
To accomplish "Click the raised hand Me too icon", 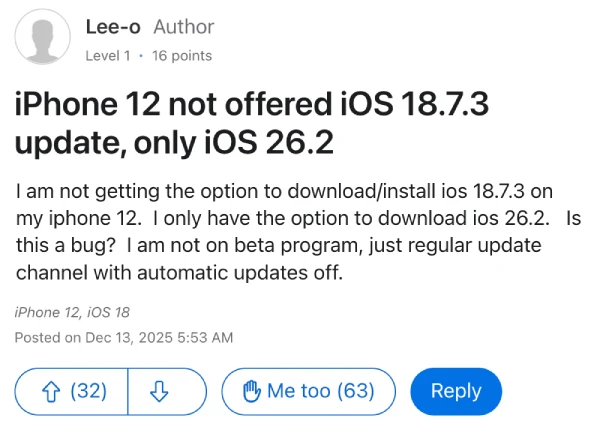I will [250, 390].
